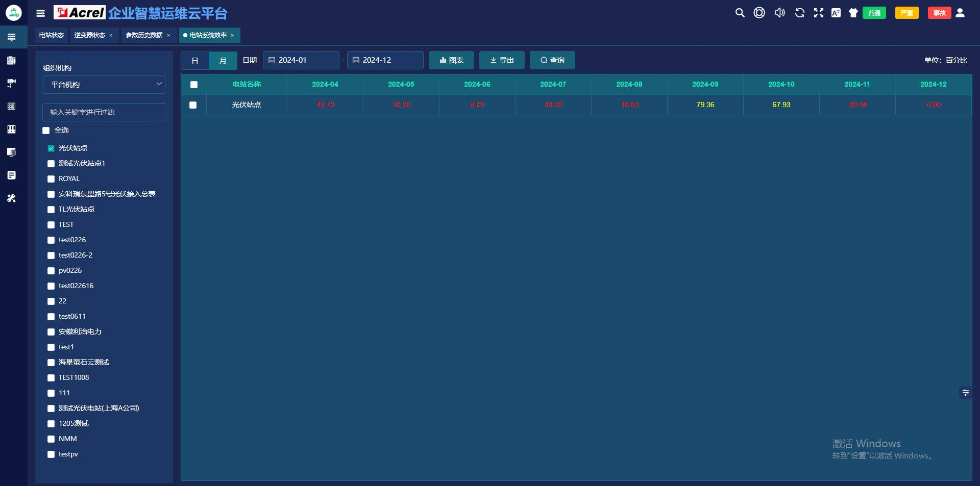The height and width of the screenshot is (486, 980).
Task: Close the 参数历史数据 tab
Action: (x=168, y=35)
